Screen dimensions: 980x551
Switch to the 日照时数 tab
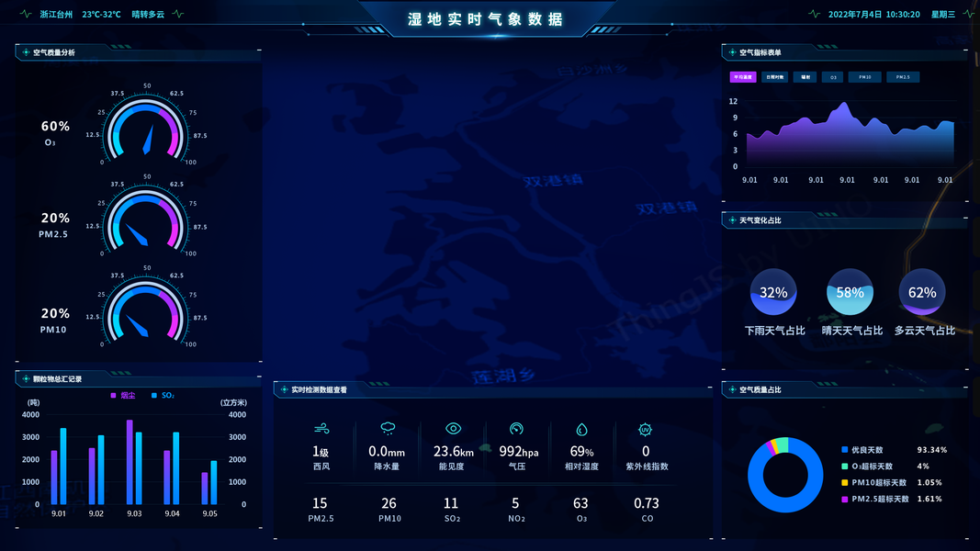(774, 77)
